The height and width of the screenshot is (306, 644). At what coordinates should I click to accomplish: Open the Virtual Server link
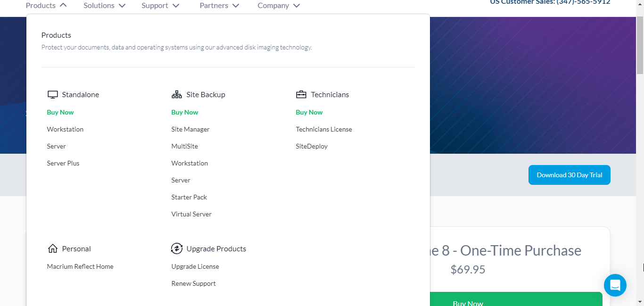tap(191, 214)
